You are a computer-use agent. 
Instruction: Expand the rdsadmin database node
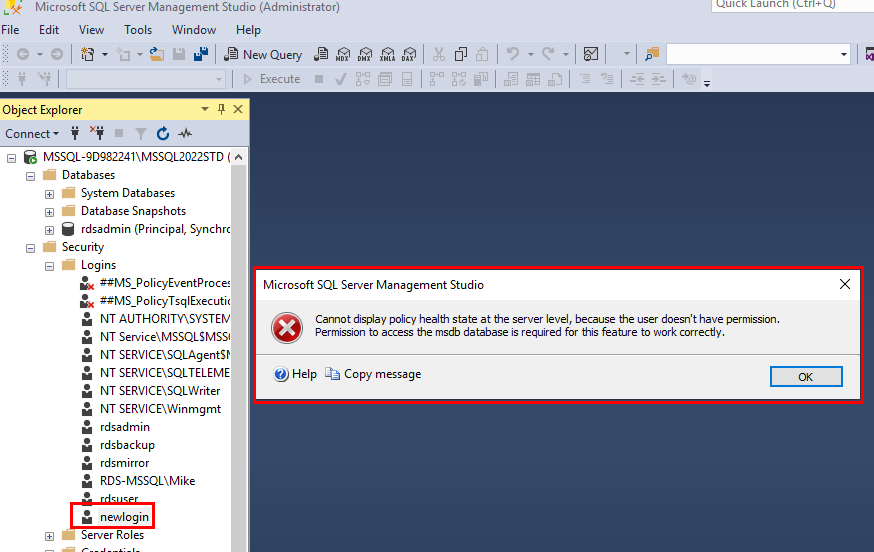coord(49,230)
